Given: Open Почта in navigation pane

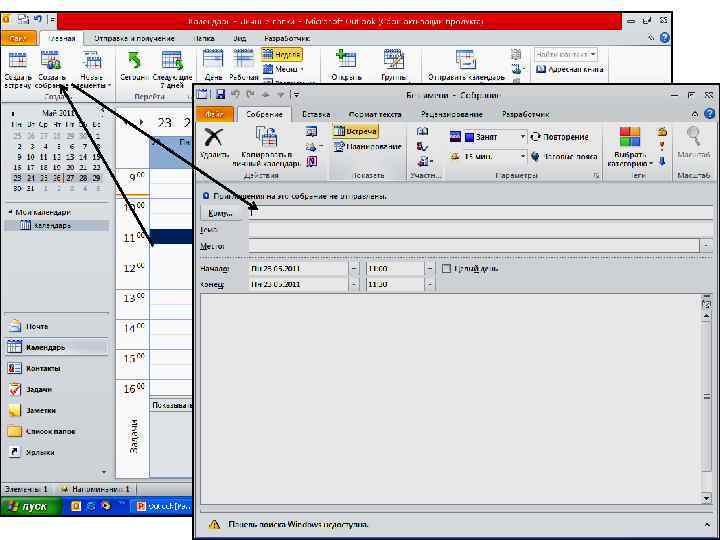Looking at the screenshot, I should pos(57,326).
